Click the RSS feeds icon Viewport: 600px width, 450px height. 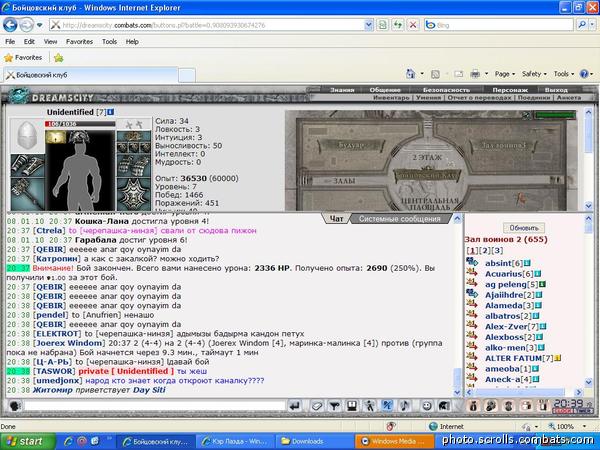(x=435, y=74)
